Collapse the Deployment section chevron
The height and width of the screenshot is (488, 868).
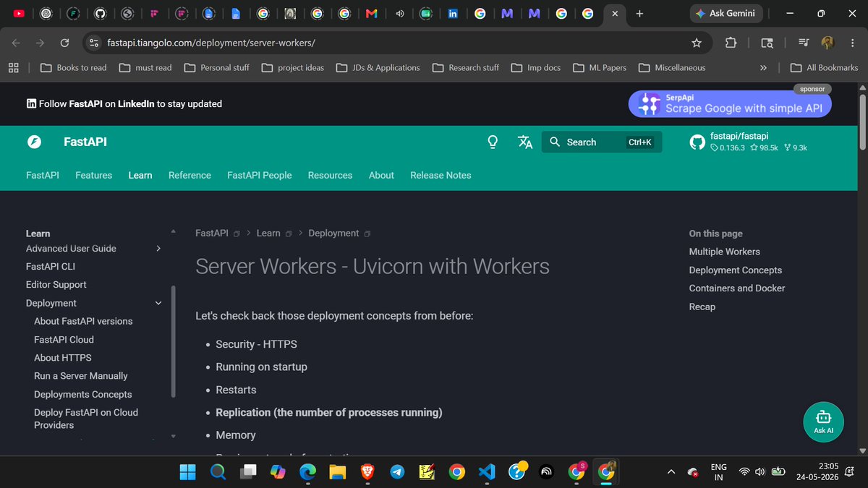pyautogui.click(x=158, y=304)
